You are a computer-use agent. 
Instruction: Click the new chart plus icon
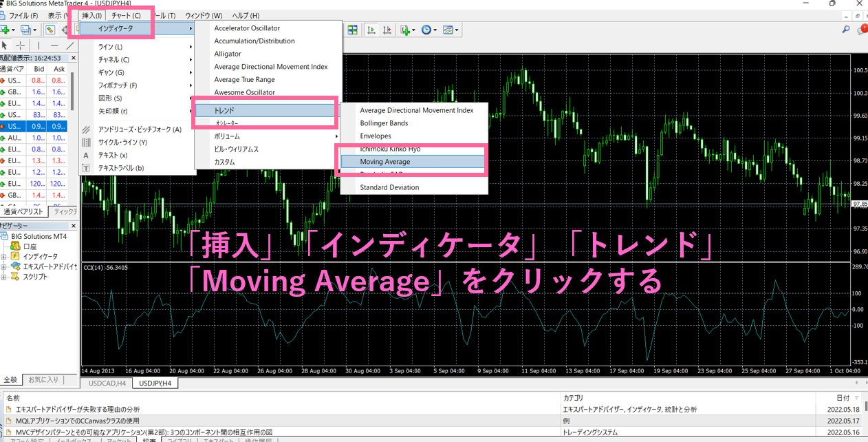pyautogui.click(x=6, y=30)
